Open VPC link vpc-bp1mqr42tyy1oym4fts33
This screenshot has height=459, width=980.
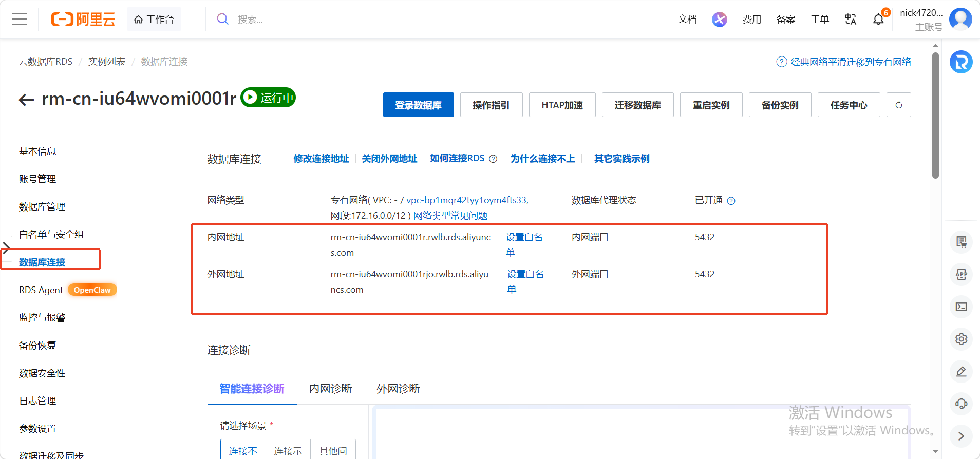[466, 200]
